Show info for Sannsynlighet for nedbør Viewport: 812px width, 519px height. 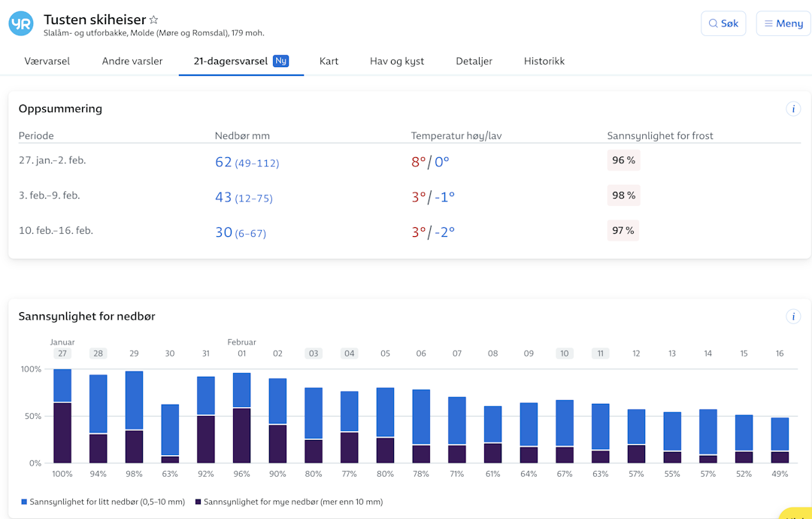[792, 317]
